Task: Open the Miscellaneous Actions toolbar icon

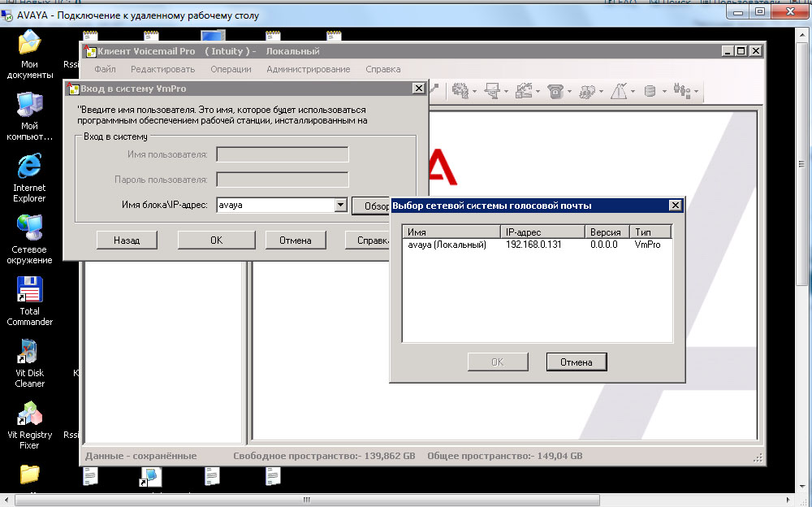Action: point(587,91)
